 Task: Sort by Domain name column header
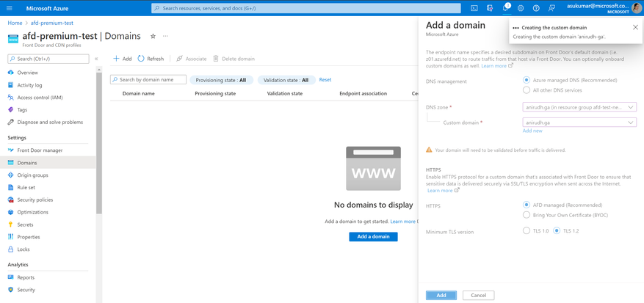(138, 94)
